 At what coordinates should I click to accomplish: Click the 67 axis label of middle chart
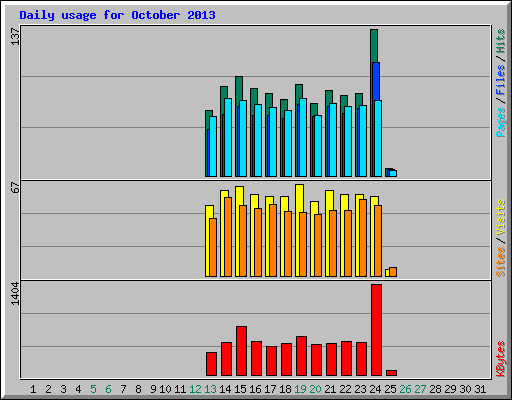click(x=15, y=188)
